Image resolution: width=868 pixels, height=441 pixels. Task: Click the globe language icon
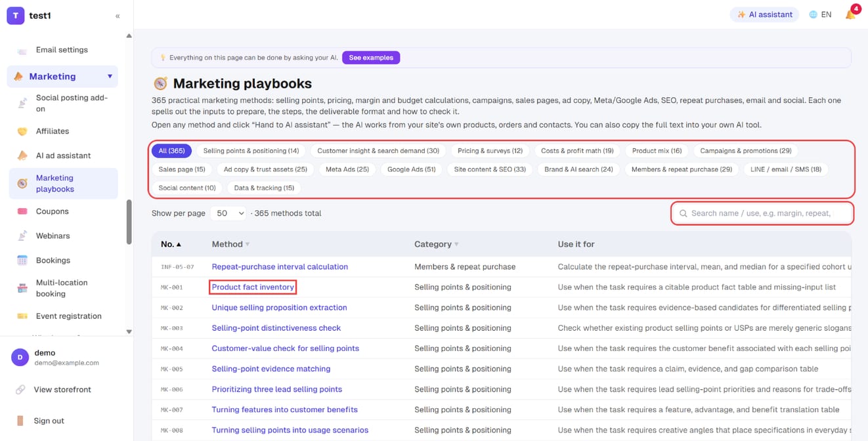pos(814,14)
